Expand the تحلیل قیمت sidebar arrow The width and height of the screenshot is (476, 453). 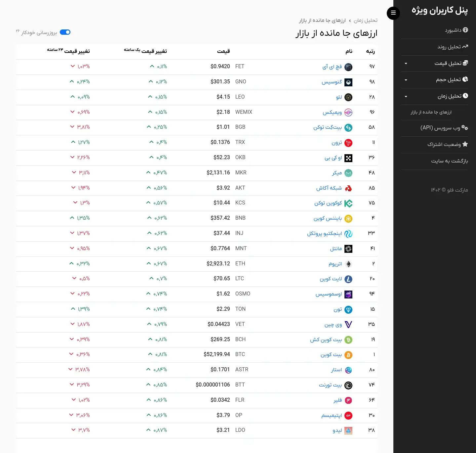coord(406,63)
